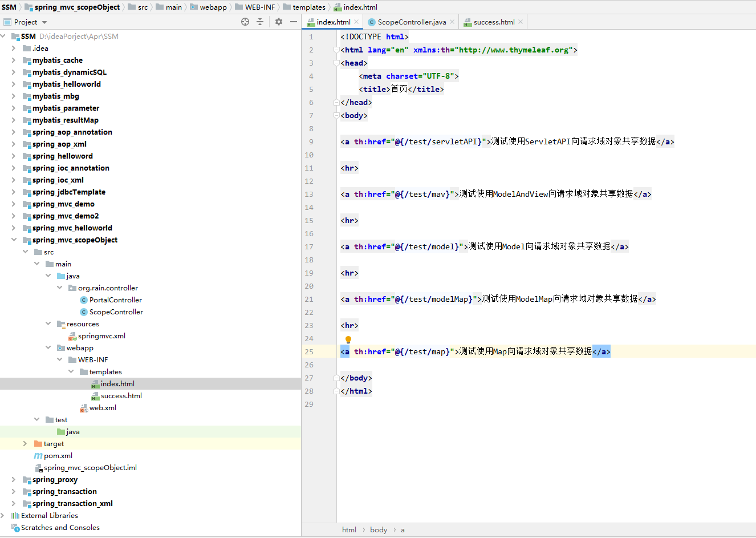Select the main folder in tree

tap(63, 264)
